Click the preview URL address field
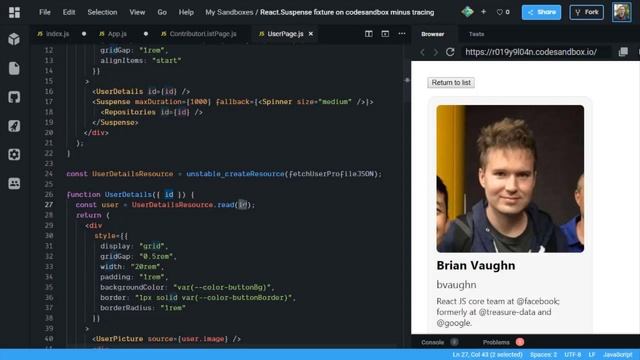This screenshot has height=360, width=640. (536, 52)
